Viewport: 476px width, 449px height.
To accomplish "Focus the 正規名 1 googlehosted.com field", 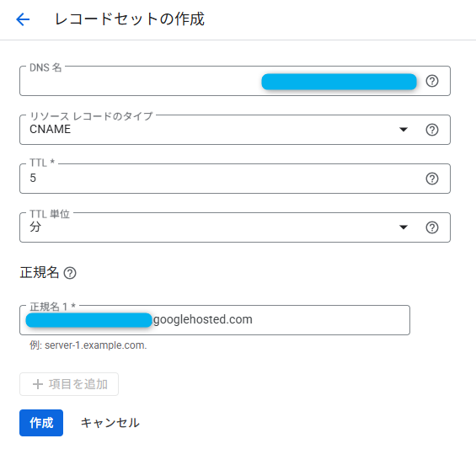I will tap(215, 320).
